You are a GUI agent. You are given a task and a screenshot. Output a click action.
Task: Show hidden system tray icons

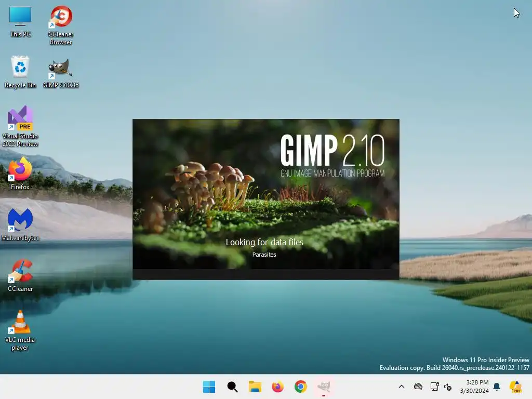click(402, 387)
